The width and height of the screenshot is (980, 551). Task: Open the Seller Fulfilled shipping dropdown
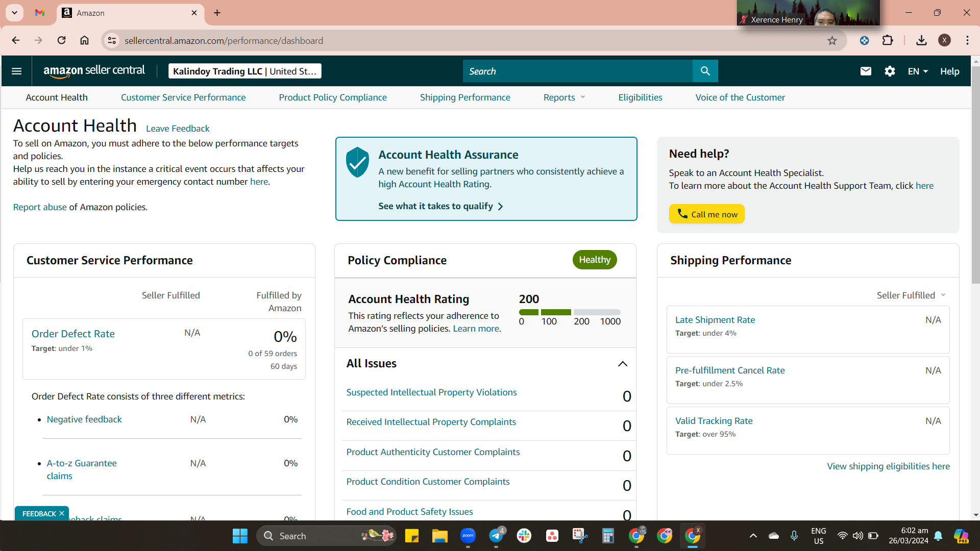coord(912,295)
